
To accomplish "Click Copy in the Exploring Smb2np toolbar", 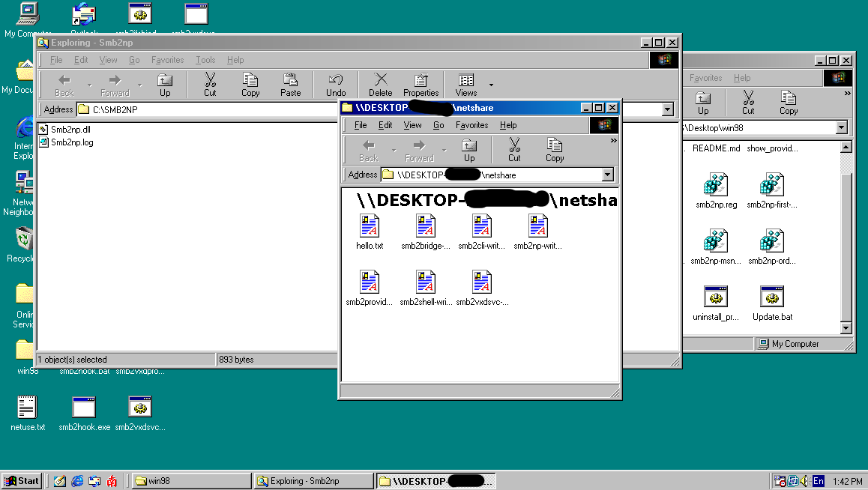I will 250,85.
